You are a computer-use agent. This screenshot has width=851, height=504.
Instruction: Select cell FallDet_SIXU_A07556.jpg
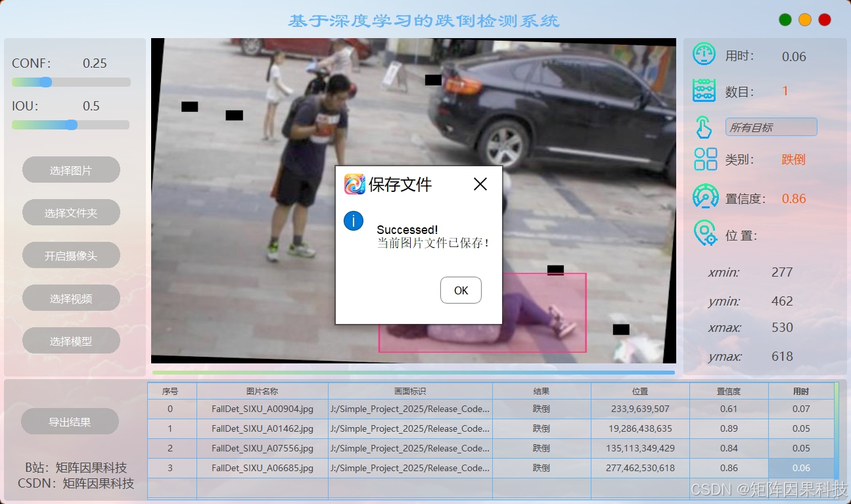pos(262,448)
